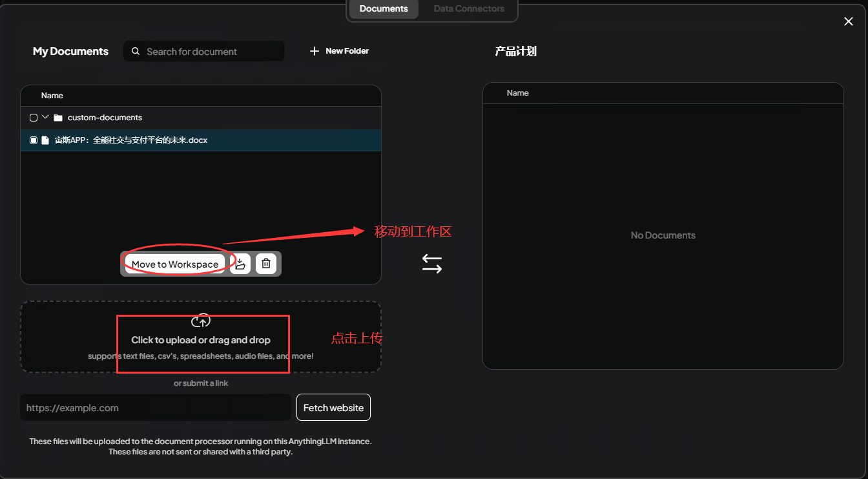
Task: Click the Fetch website button
Action: [x=333, y=407]
